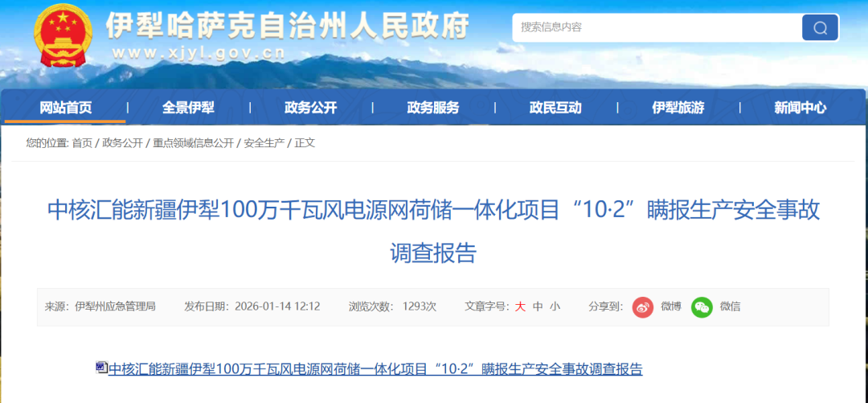
Task: Click the 浏览次数 1293次 view count
Action: point(392,306)
